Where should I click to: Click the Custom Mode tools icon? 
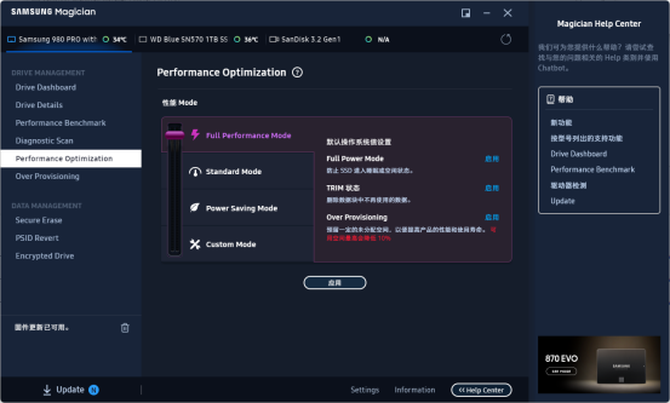pyautogui.click(x=195, y=244)
